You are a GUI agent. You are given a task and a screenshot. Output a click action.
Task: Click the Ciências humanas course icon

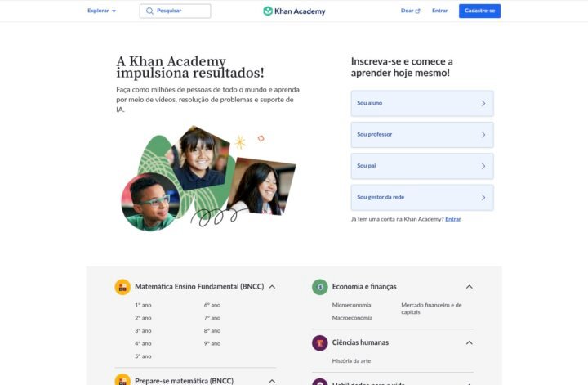(320, 342)
